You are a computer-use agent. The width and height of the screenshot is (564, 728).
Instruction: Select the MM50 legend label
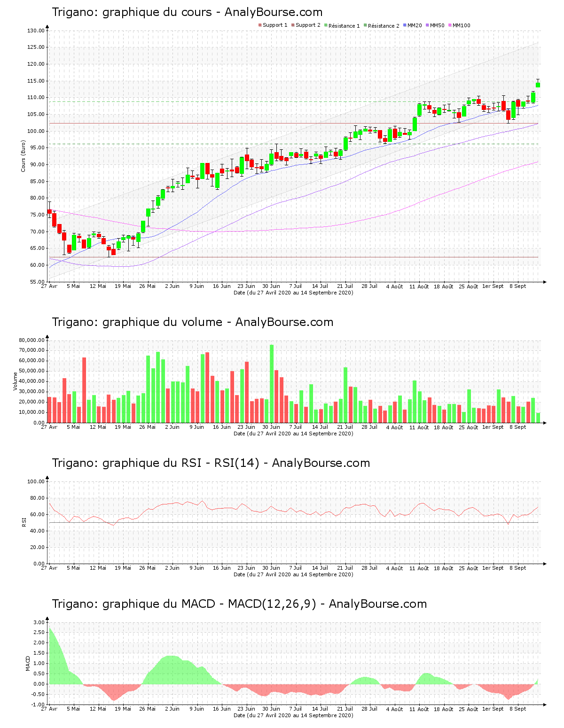437,25
